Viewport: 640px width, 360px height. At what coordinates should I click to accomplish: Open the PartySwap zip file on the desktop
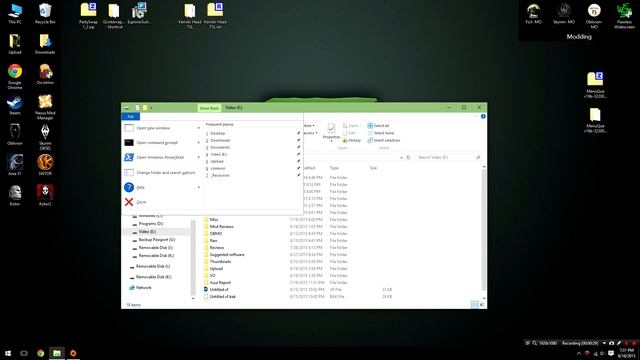pyautogui.click(x=88, y=16)
